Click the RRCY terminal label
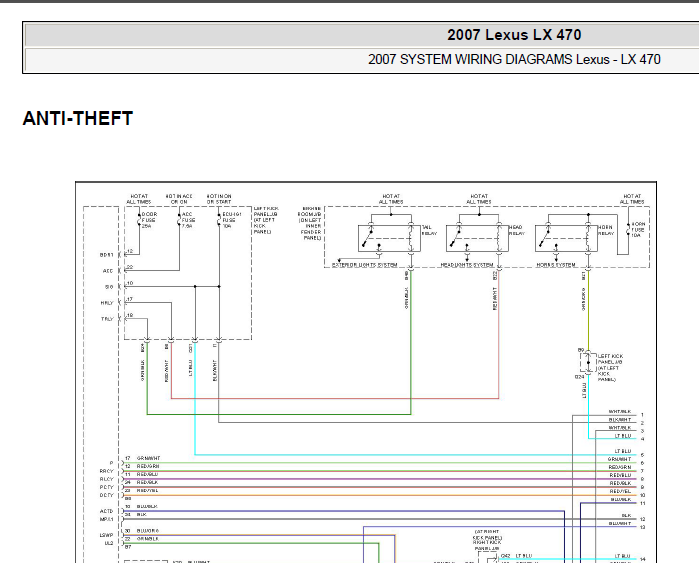This screenshot has height=563, width=699. tap(107, 471)
